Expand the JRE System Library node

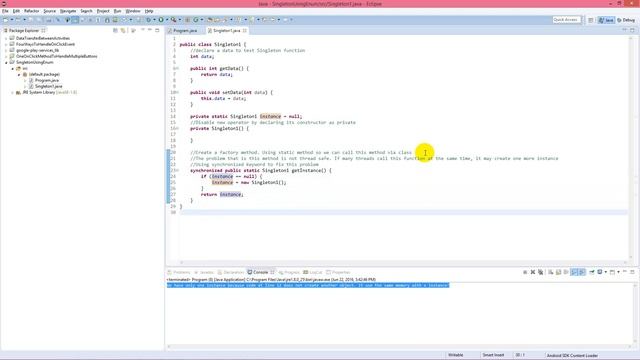(x=13, y=93)
